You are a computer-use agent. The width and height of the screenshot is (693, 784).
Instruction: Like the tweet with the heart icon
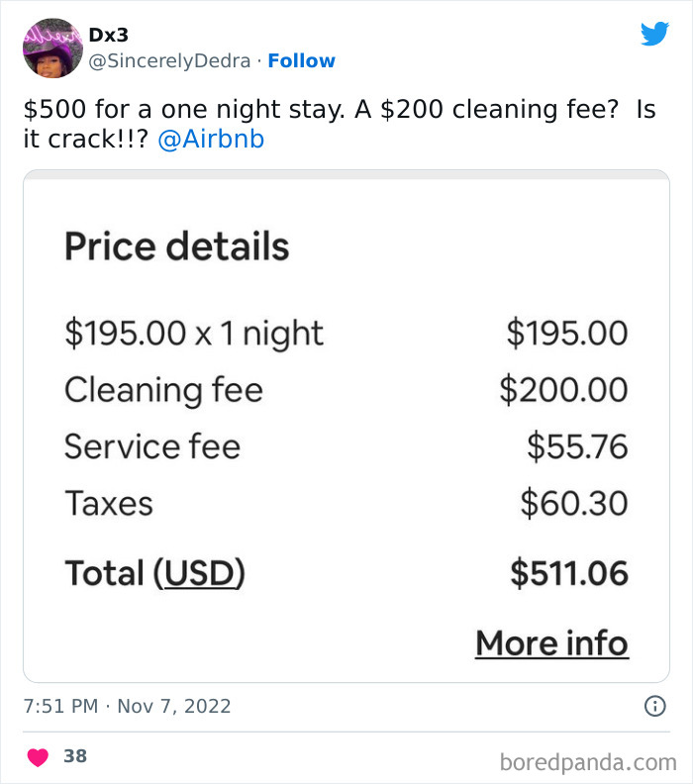pos(38,757)
